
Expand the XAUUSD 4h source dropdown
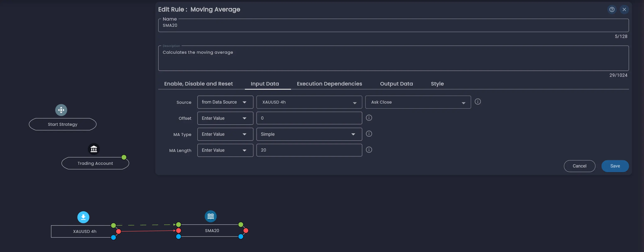pyautogui.click(x=309, y=102)
